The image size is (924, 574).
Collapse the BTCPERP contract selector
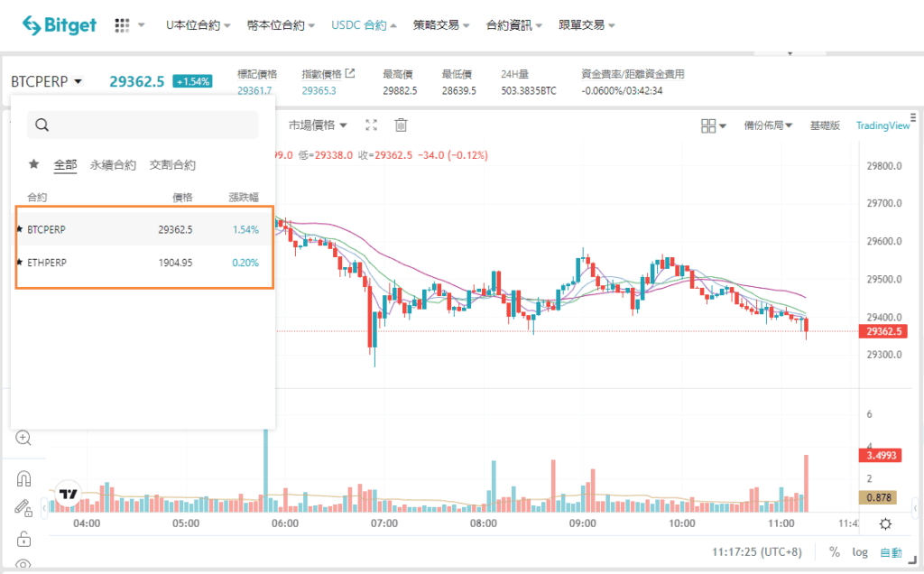(47, 81)
